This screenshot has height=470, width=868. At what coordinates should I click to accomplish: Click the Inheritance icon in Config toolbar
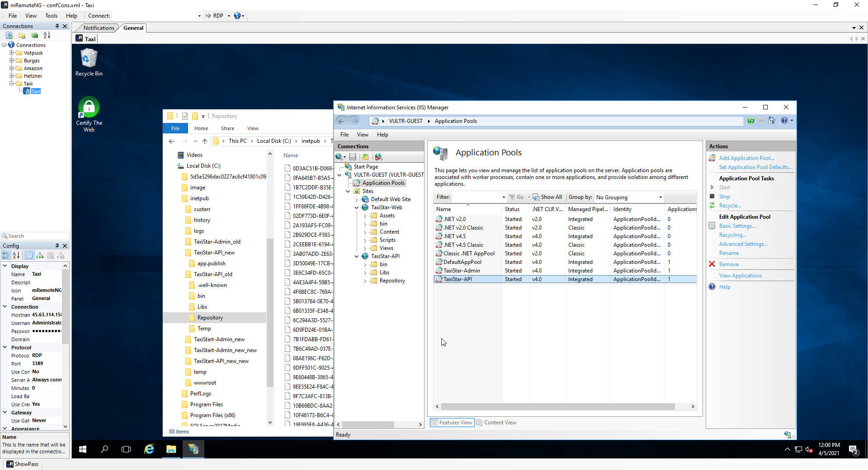pyautogui.click(x=40, y=255)
